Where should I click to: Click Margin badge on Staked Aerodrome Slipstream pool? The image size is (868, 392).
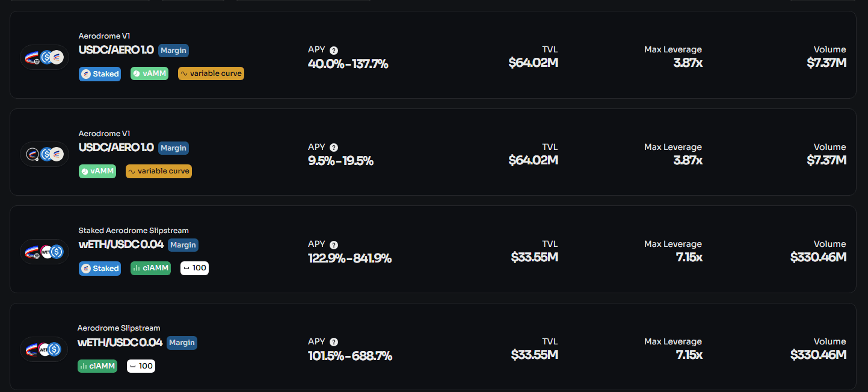tap(183, 245)
